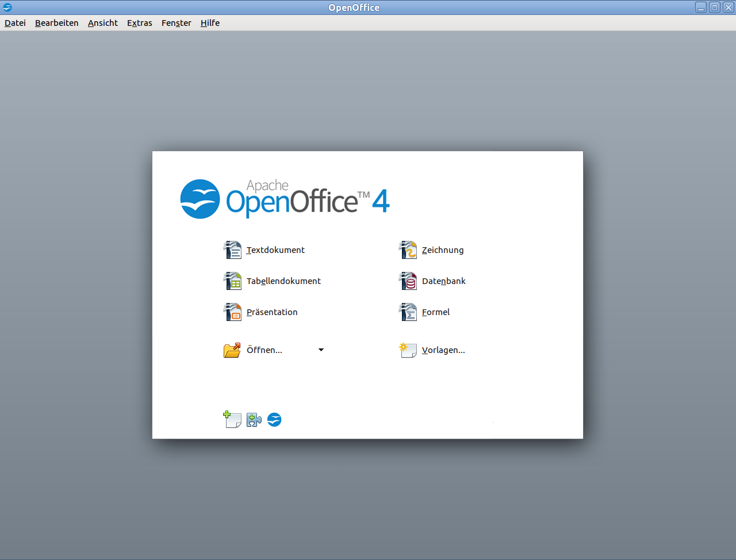Open the Extras menu

[x=139, y=23]
